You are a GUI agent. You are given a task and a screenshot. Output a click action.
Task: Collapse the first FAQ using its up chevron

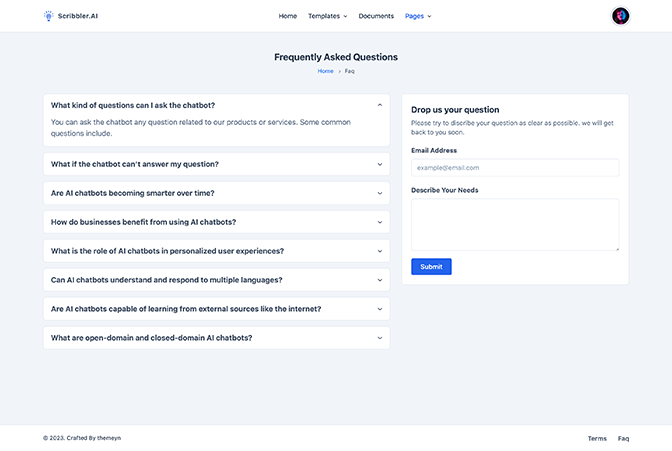point(380,105)
